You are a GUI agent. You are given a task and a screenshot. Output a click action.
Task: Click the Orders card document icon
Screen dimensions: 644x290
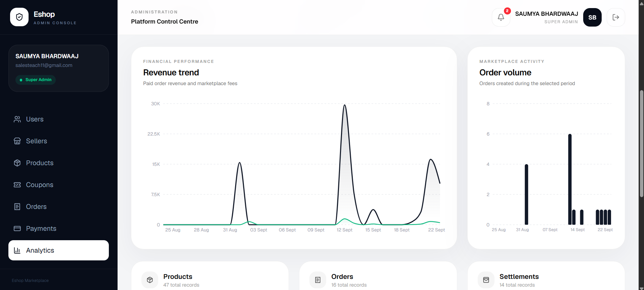[318, 280]
